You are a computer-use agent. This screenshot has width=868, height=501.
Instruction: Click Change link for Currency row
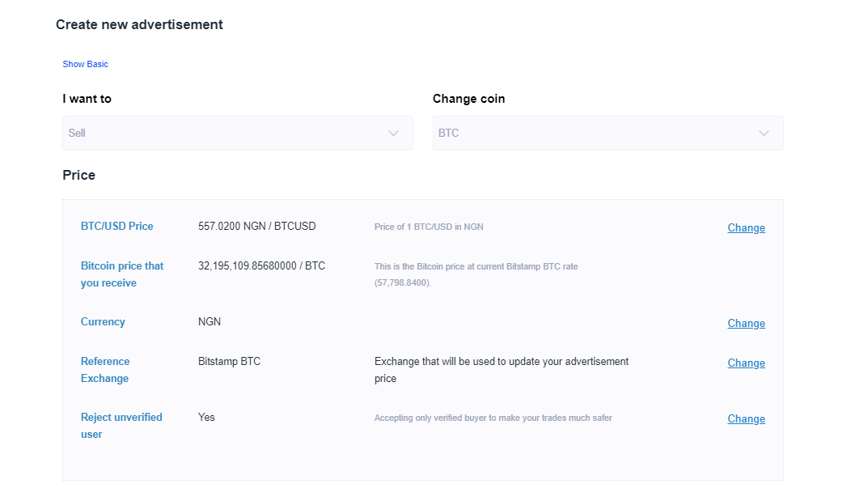tap(746, 323)
